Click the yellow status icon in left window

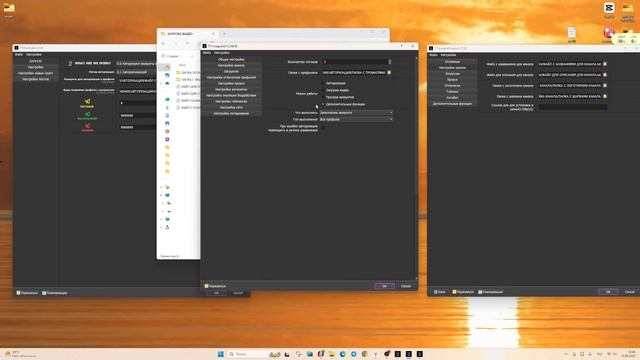point(87,102)
